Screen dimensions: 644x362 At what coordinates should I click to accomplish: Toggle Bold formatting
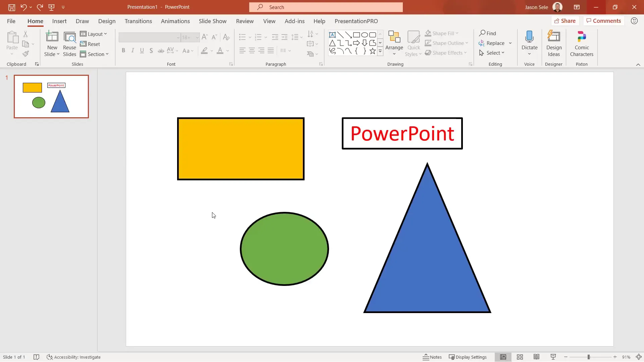pos(123,51)
